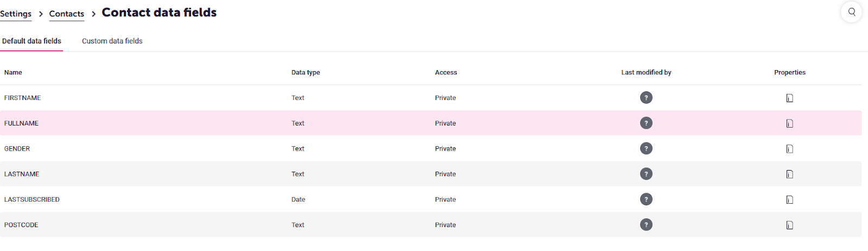Viewport: 868px width, 251px height.
Task: Click the question mark avatar in LASTSUBSCRIBED row
Action: [x=646, y=199]
